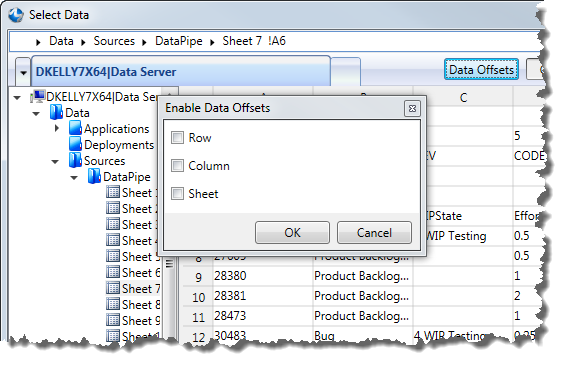Click the Sheet 3 grid icon
This screenshot has height=365, width=566.
click(x=113, y=224)
